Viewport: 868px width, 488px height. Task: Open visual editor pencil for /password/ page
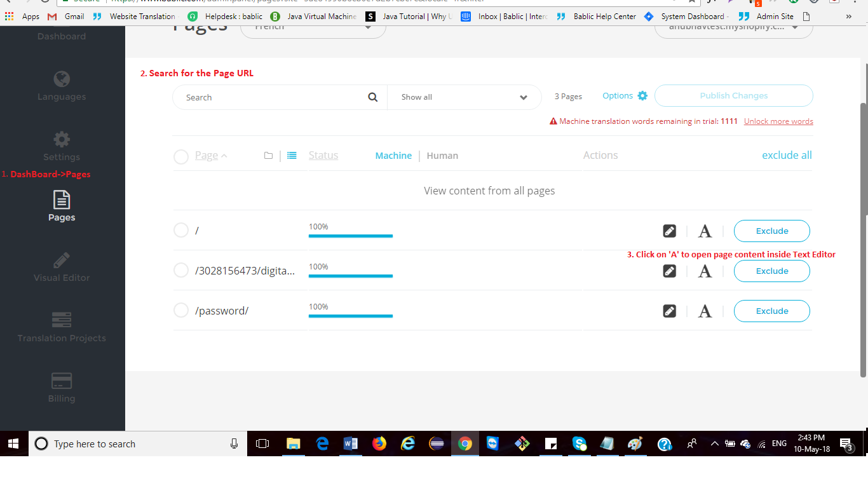(669, 311)
